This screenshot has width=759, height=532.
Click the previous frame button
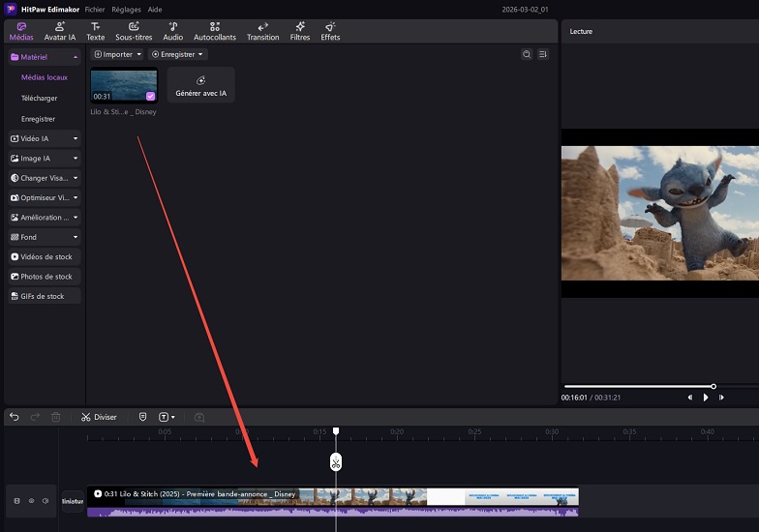[x=689, y=398]
